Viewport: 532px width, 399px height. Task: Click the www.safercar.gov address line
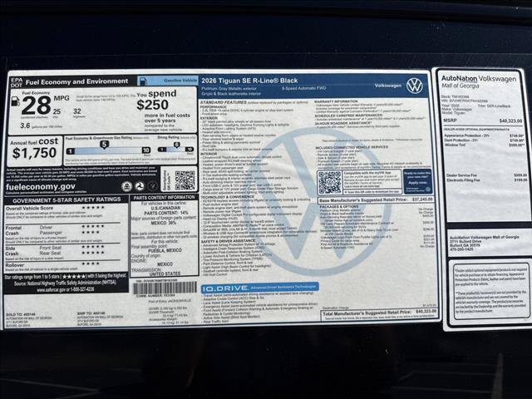coord(65,290)
